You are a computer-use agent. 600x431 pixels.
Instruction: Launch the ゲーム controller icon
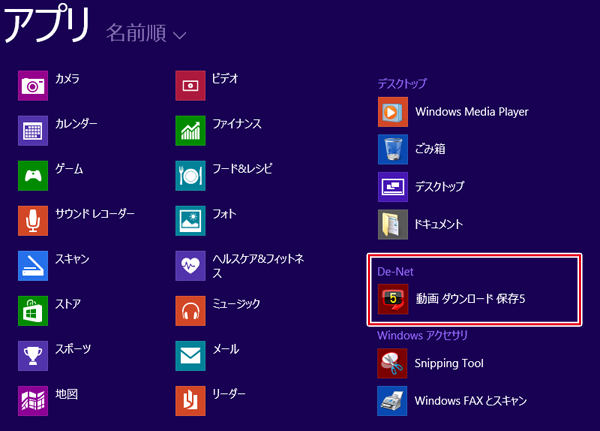click(33, 176)
